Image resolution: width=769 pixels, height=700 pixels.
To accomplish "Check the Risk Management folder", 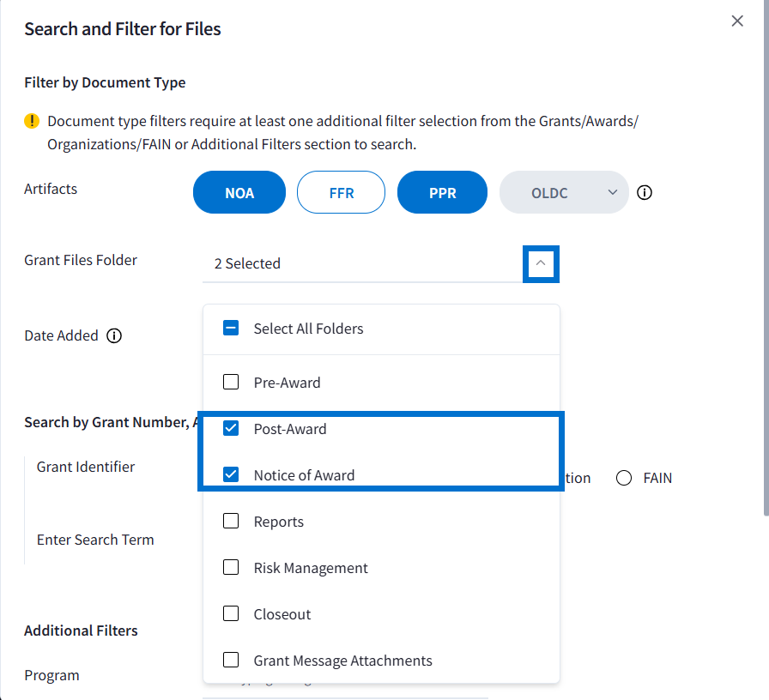I will pyautogui.click(x=231, y=568).
